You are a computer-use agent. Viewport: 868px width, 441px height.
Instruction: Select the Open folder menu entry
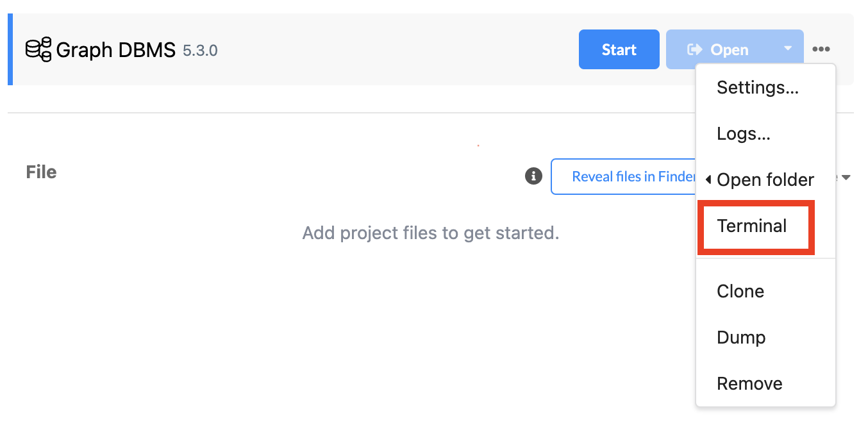coord(765,180)
